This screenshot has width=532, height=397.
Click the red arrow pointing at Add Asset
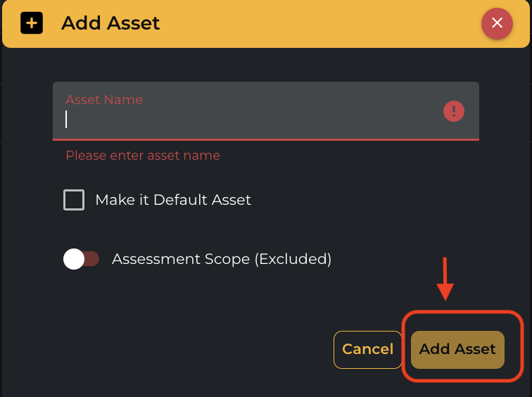point(445,280)
